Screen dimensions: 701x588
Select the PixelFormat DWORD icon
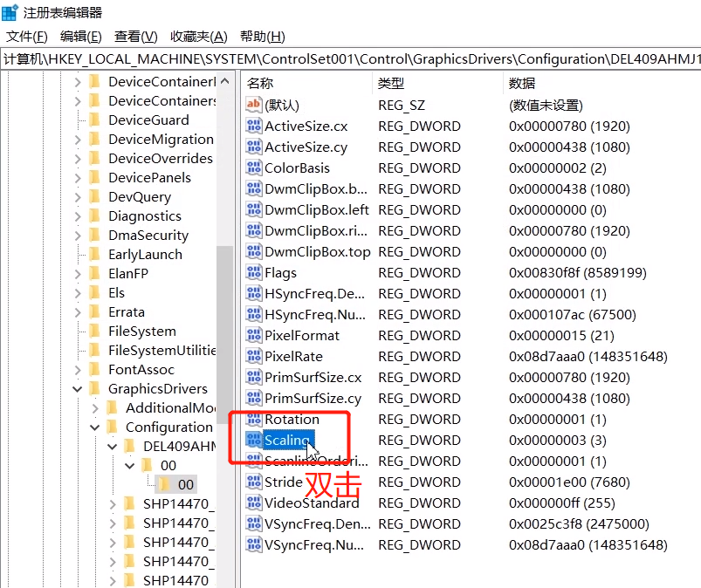[254, 336]
